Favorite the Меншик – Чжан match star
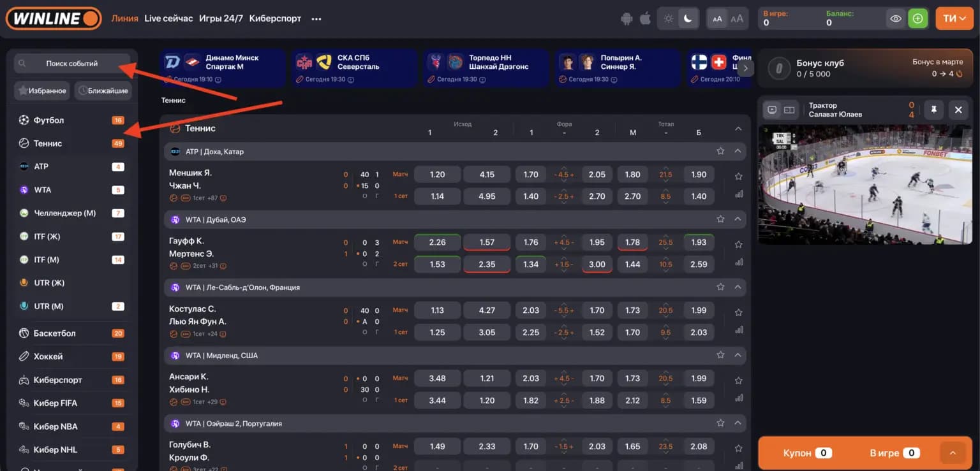The width and height of the screenshot is (980, 471). (739, 177)
